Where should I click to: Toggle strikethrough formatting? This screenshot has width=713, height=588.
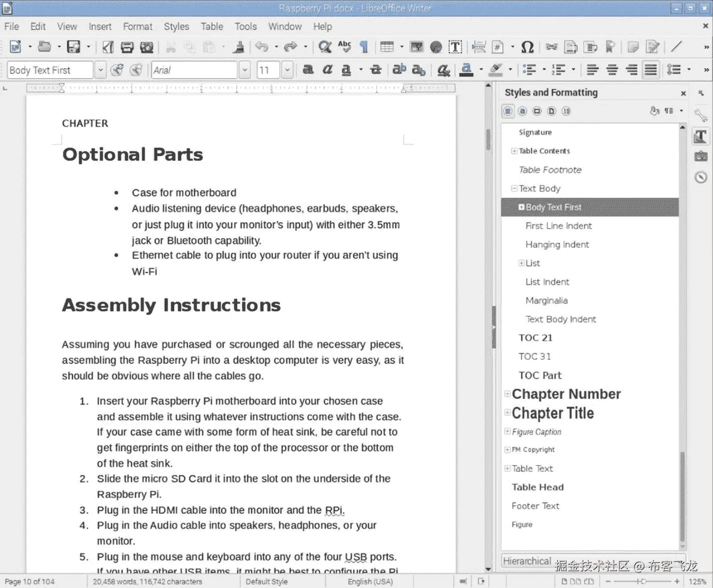376,70
